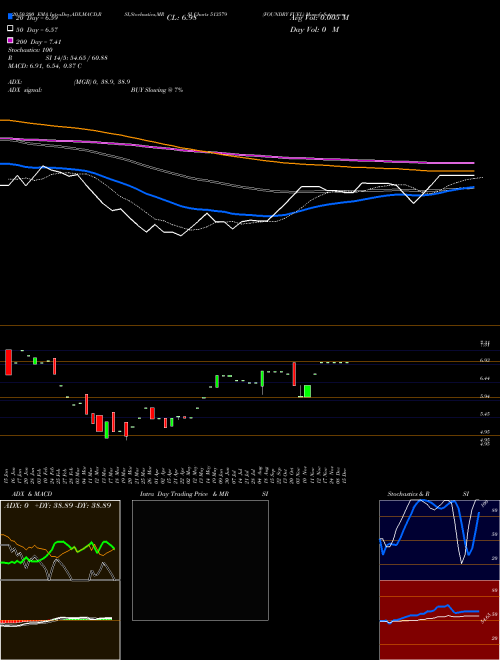Click the white 50 Day legend swatch
The image size is (500, 660).
tap(10, 28)
